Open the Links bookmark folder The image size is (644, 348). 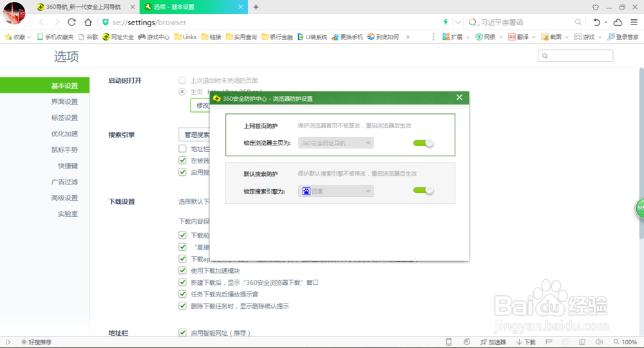coord(185,37)
